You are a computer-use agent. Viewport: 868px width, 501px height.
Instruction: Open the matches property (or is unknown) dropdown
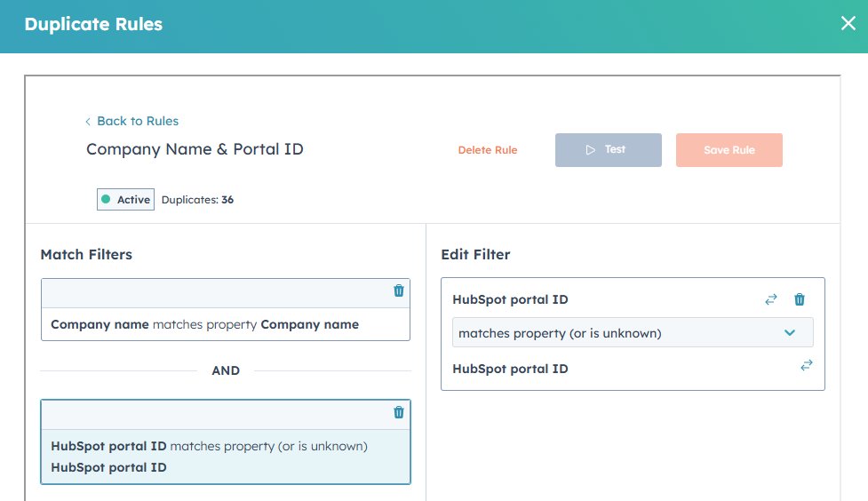pos(633,332)
